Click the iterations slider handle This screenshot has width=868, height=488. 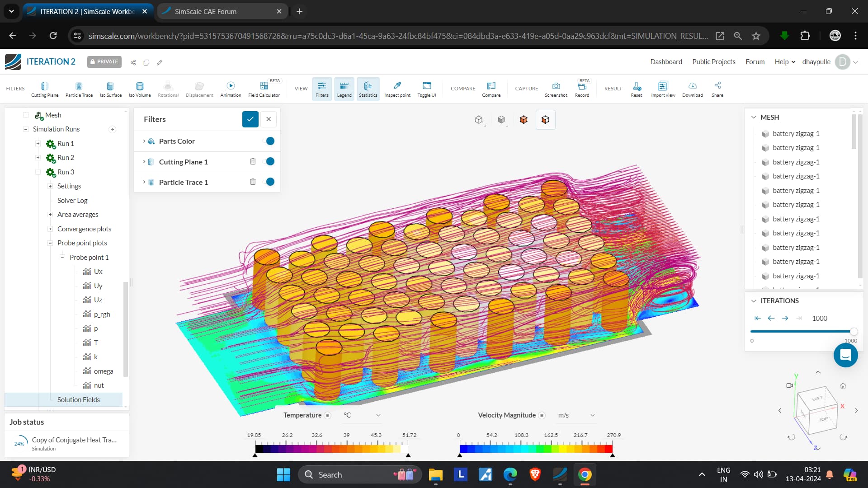(x=854, y=331)
